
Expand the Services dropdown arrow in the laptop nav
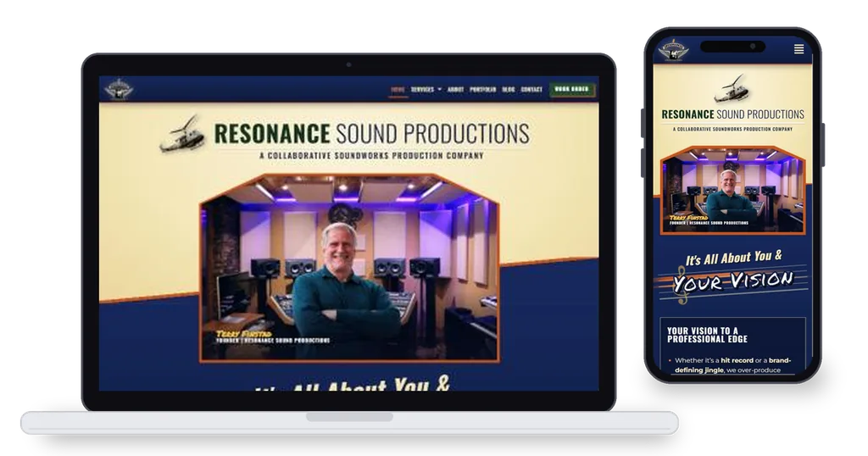tap(440, 89)
